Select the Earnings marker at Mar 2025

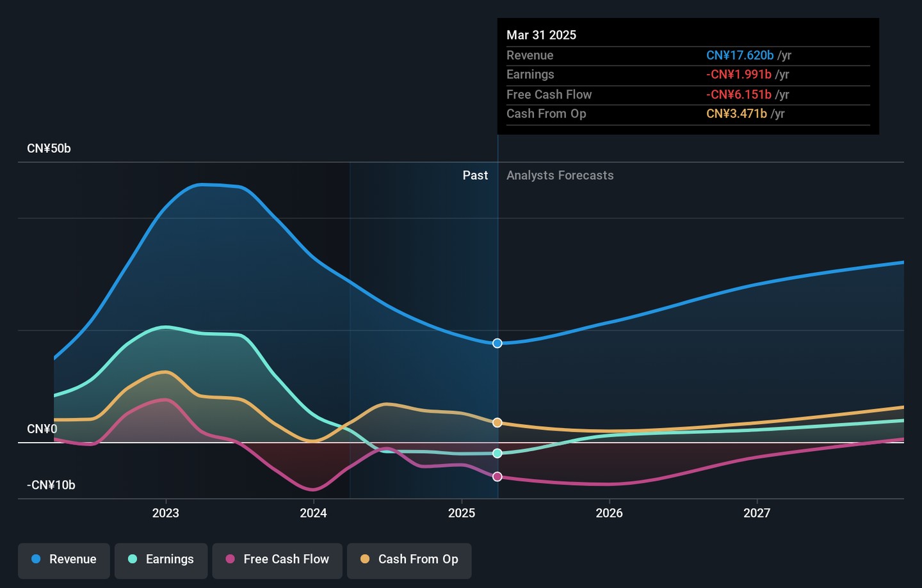coord(497,454)
